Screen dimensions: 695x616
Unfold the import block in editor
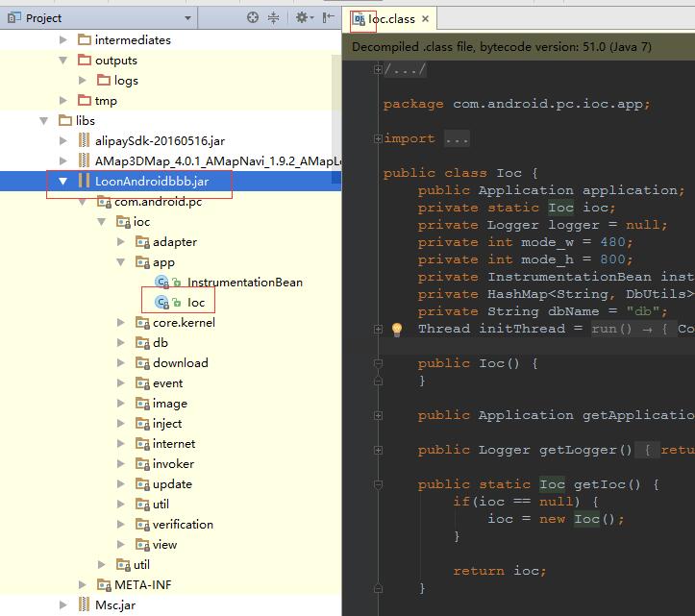pos(378,138)
